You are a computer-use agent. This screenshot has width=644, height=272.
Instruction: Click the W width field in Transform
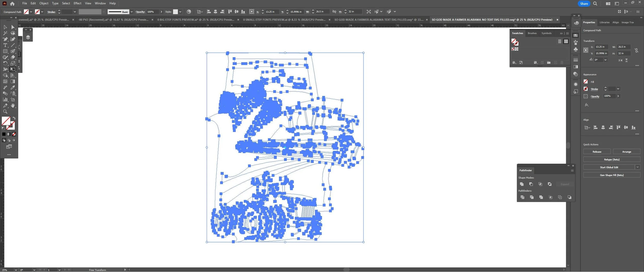tap(624, 47)
